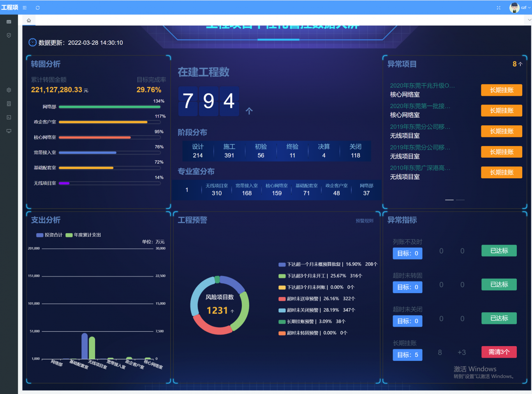Click 已达标 in the 超时未转固 row
Viewport: 532px width, 394px height.
point(499,284)
